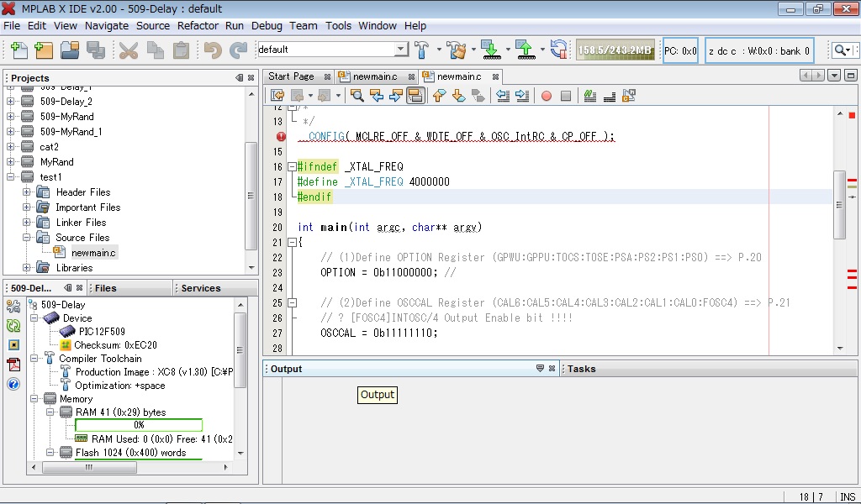Image resolution: width=861 pixels, height=504 pixels.
Task: Click the dashboard help question mark icon
Action: 13,384
